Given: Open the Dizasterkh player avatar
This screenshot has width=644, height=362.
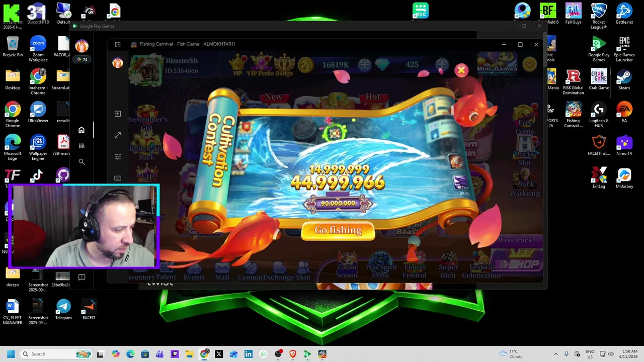Looking at the screenshot, I should tap(146, 69).
